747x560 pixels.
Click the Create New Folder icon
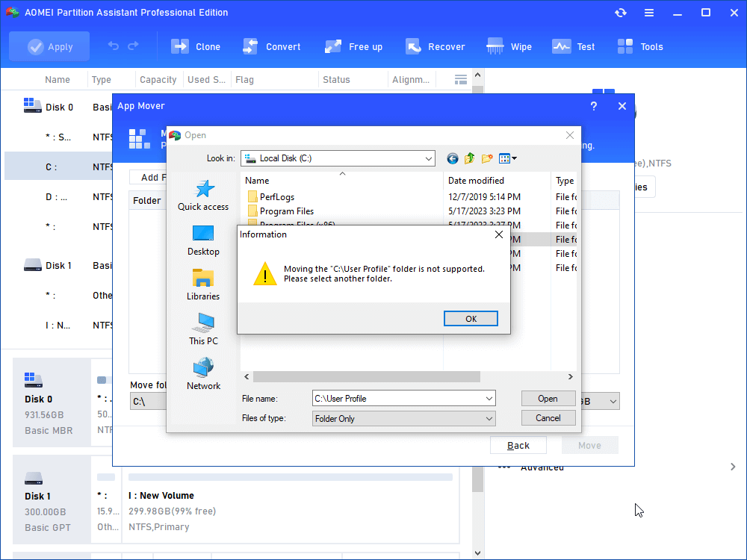(x=486, y=158)
